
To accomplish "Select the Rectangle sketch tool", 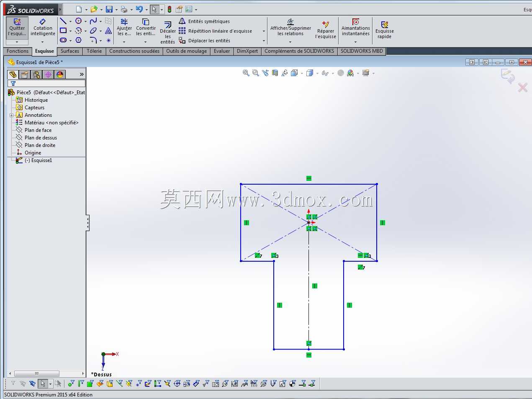I will click(63, 31).
